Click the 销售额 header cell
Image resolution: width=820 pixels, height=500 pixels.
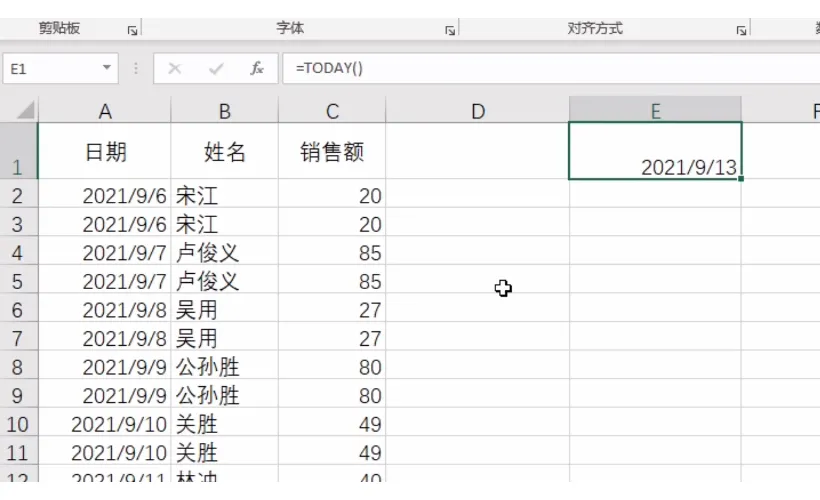pos(332,152)
